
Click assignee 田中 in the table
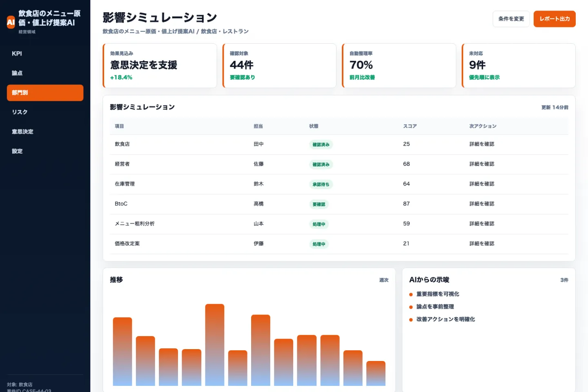tap(258, 144)
